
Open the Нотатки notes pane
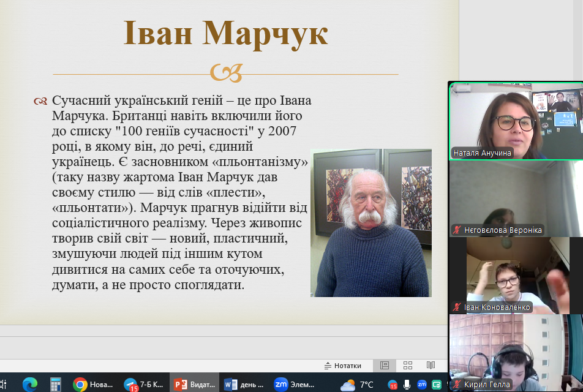[342, 366]
